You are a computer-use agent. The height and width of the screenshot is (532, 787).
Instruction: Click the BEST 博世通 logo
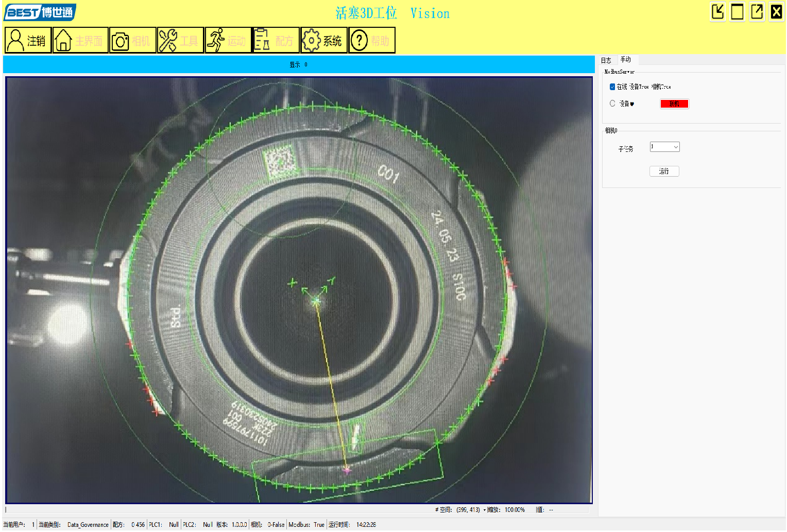[x=40, y=12]
